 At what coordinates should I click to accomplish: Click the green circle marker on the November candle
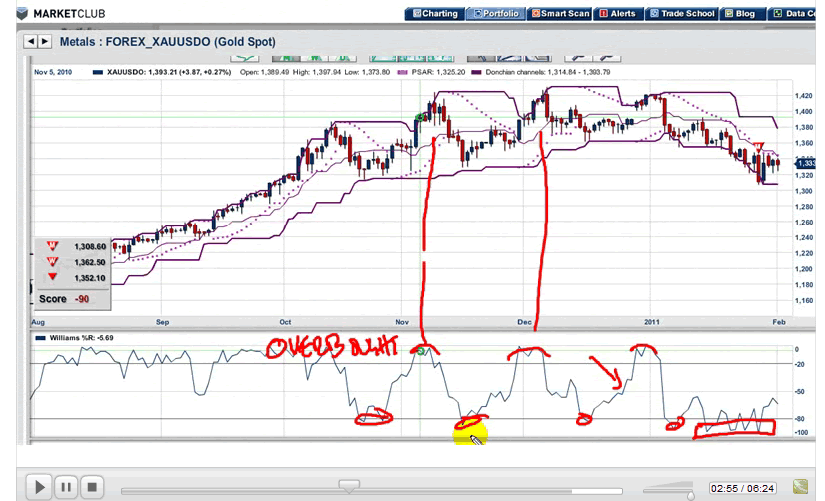(420, 117)
